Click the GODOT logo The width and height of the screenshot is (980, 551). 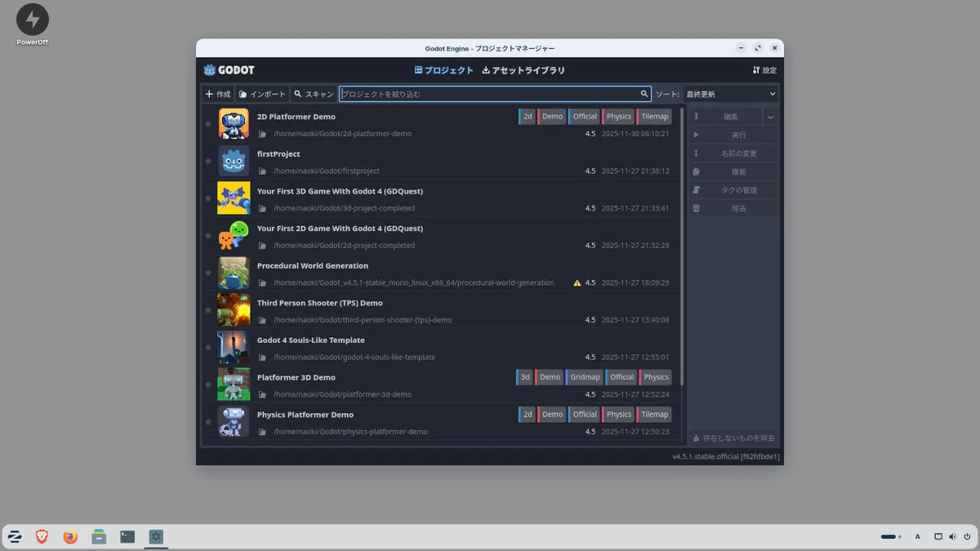pos(229,70)
